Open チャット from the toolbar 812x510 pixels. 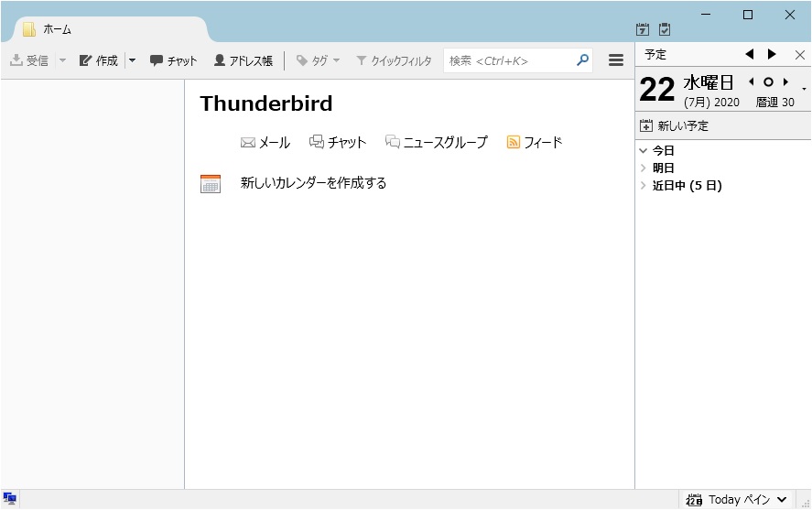pyautogui.click(x=173, y=60)
